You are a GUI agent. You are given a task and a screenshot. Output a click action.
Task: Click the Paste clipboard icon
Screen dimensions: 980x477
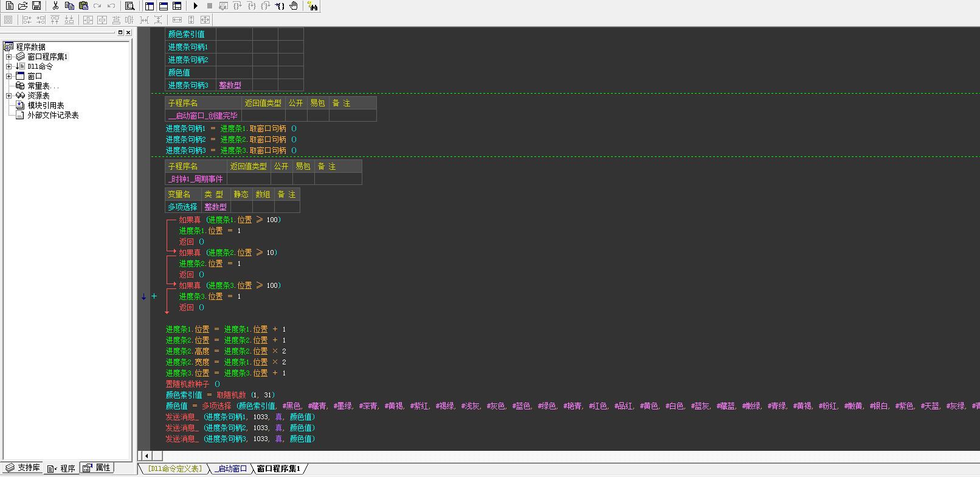point(83,6)
